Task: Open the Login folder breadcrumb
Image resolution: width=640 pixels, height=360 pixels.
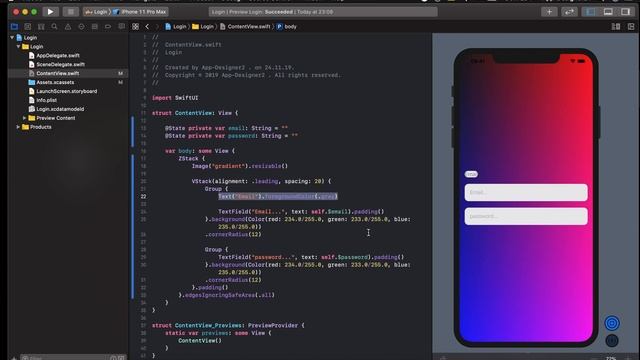Action: pyautogui.click(x=203, y=27)
